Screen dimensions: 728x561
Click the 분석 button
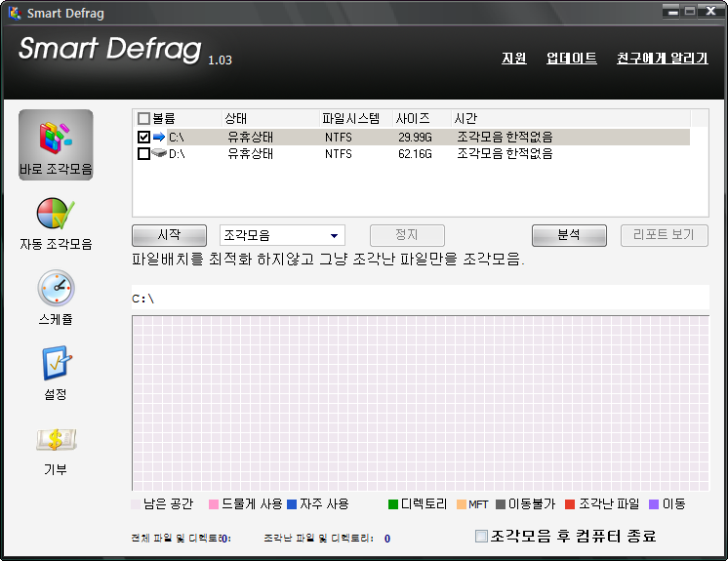point(569,235)
